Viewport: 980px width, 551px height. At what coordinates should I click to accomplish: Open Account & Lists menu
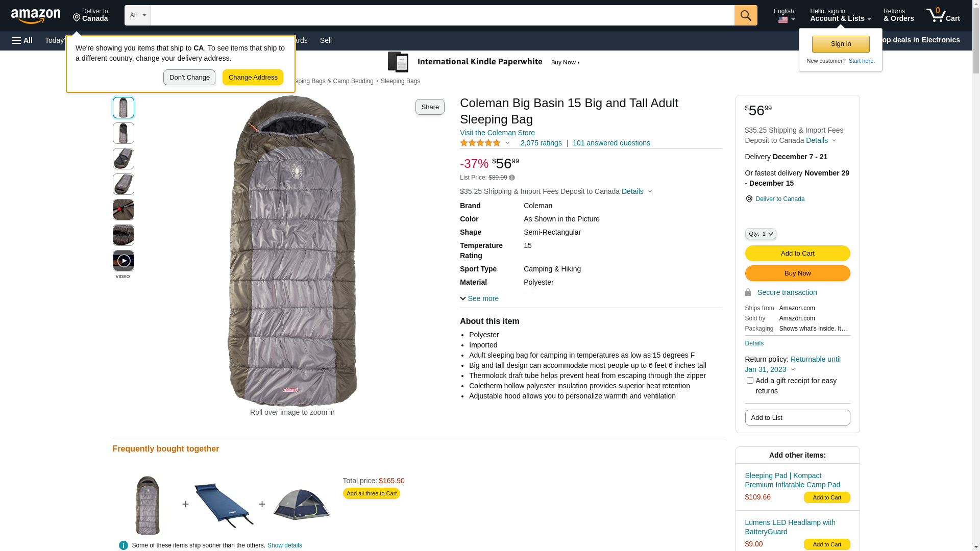[x=840, y=15]
